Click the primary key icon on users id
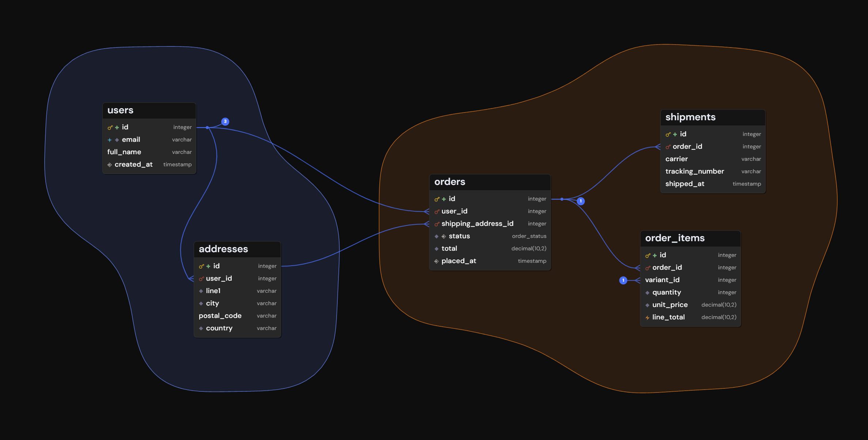Screen dimensions: 868x440 point(110,128)
